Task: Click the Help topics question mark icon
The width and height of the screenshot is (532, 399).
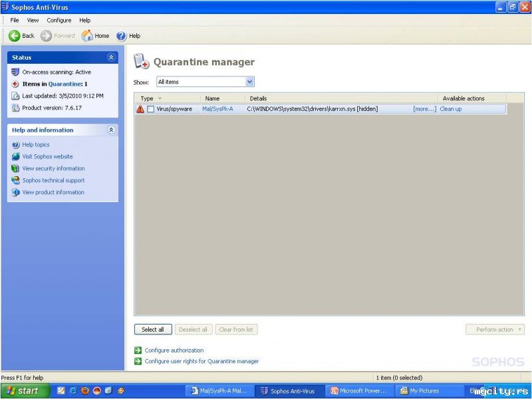Action: [x=15, y=145]
